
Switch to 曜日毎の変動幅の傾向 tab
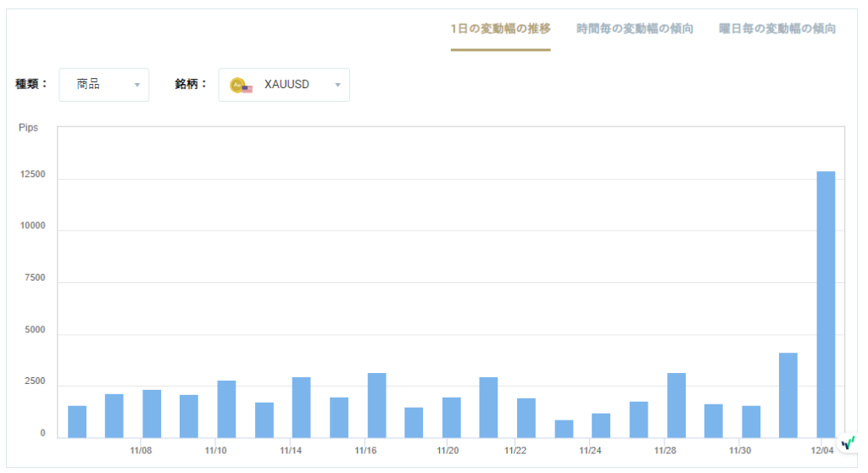click(x=777, y=29)
